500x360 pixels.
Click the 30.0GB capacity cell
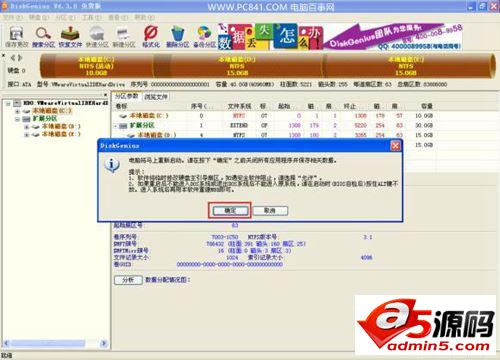[424, 126]
